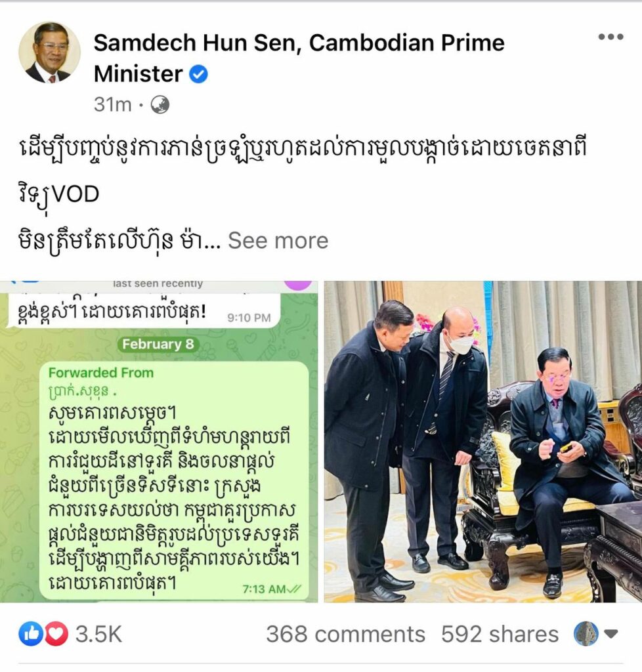
Task: Click the blue Like reaction icon
Action: [30, 633]
